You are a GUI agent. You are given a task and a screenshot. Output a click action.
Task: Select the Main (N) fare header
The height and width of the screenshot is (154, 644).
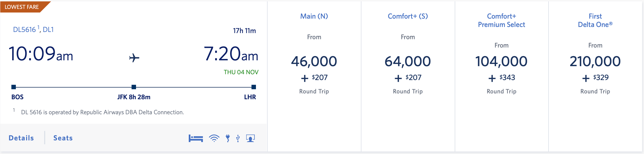[314, 16]
